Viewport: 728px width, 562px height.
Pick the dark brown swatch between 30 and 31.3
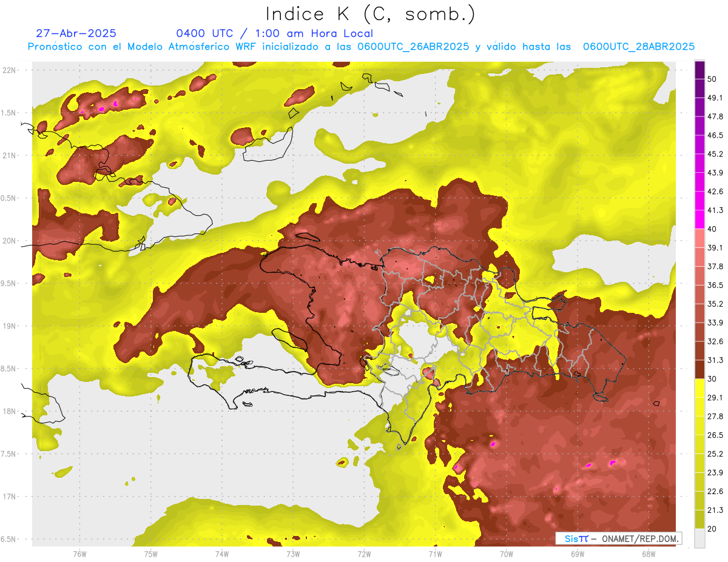(x=699, y=370)
